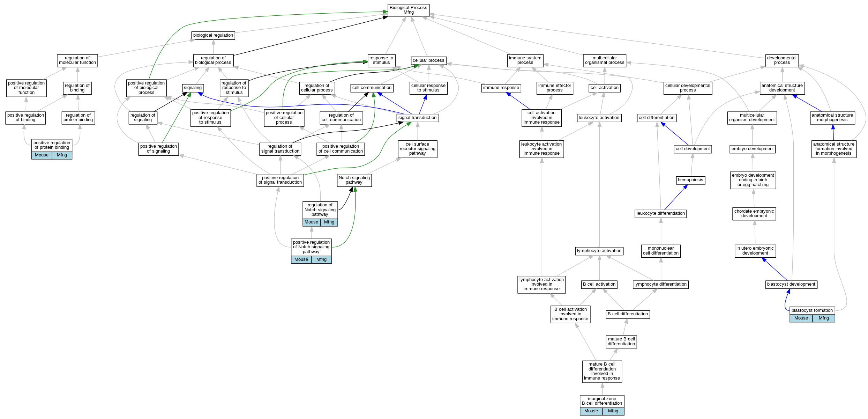Select 'positive regulation of signal transduction' node
The width and height of the screenshot is (868, 419).
pyautogui.click(x=280, y=180)
